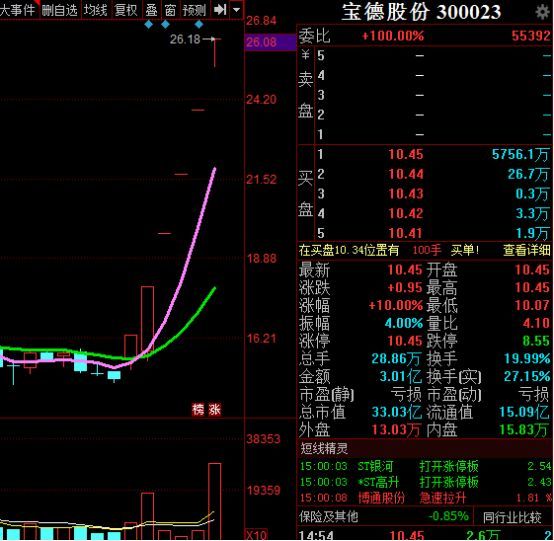Select the 预测 forecast tool
Screen dimensions: 554x541
[194, 10]
